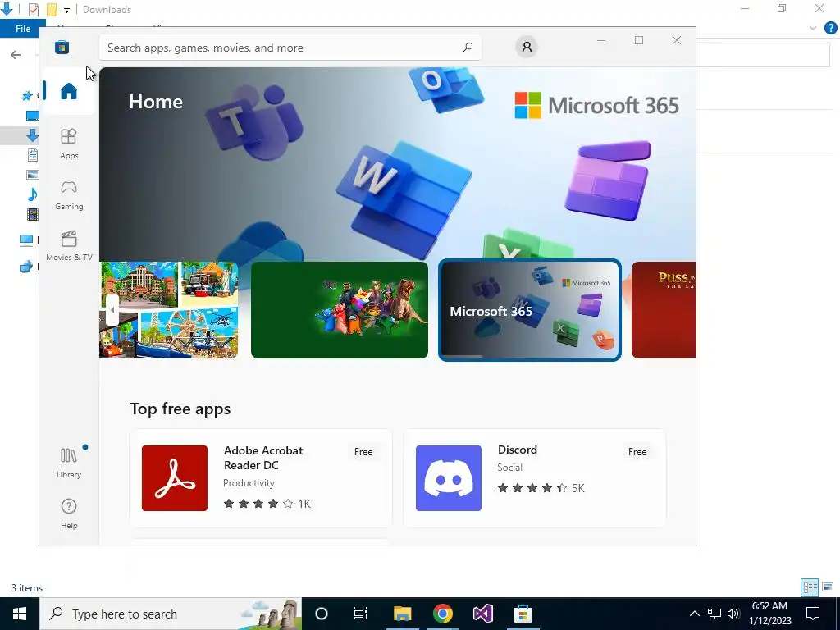Select Network in the Explorer navigation pane

click(25, 267)
